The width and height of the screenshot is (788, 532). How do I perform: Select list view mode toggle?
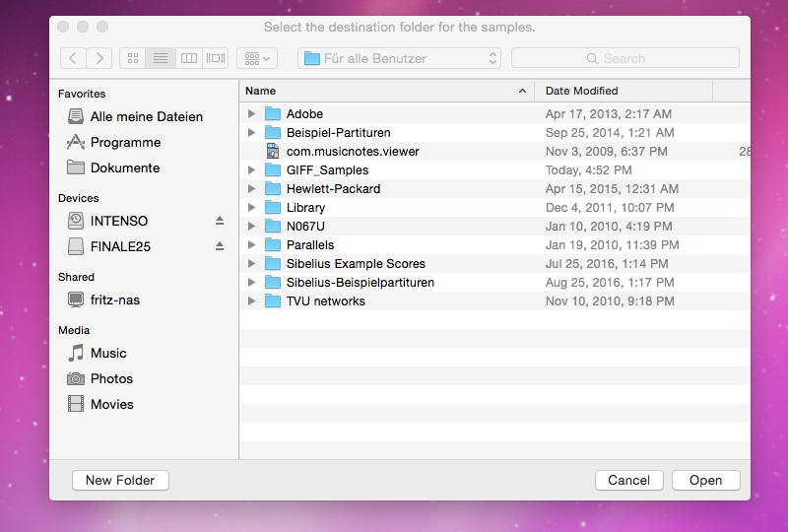[161, 58]
